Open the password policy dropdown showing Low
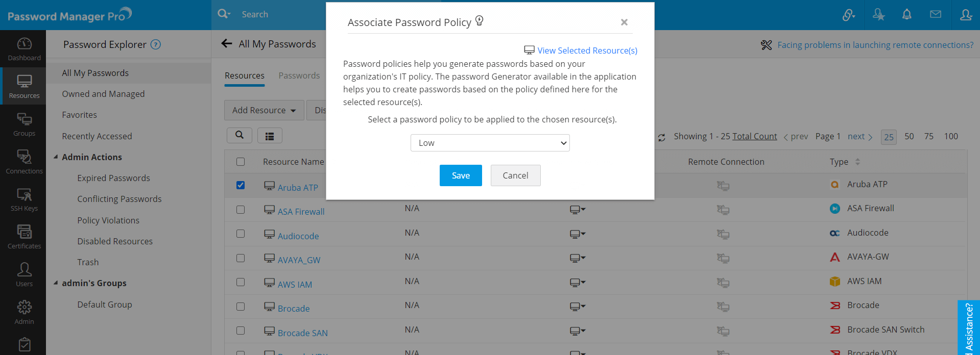The height and width of the screenshot is (355, 980). coord(490,143)
